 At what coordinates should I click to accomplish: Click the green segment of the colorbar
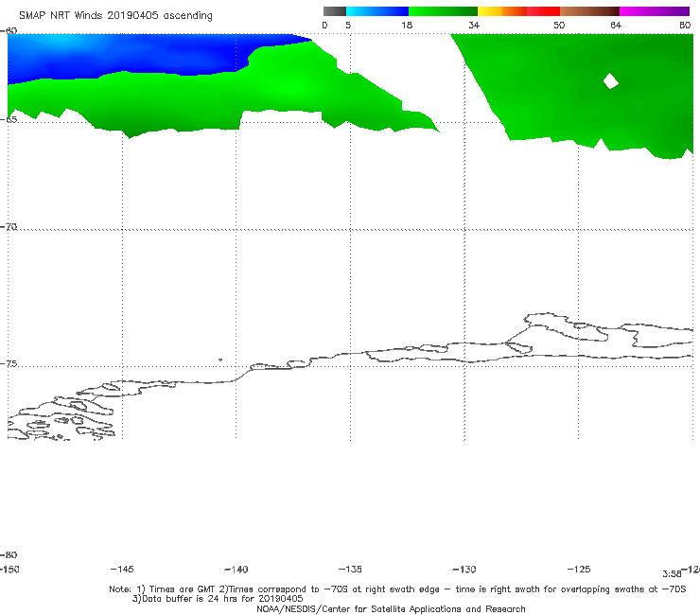click(x=444, y=11)
